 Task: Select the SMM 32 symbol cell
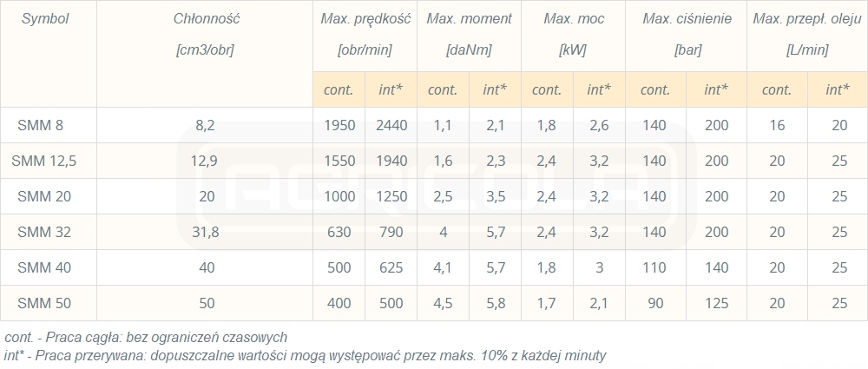click(x=40, y=232)
